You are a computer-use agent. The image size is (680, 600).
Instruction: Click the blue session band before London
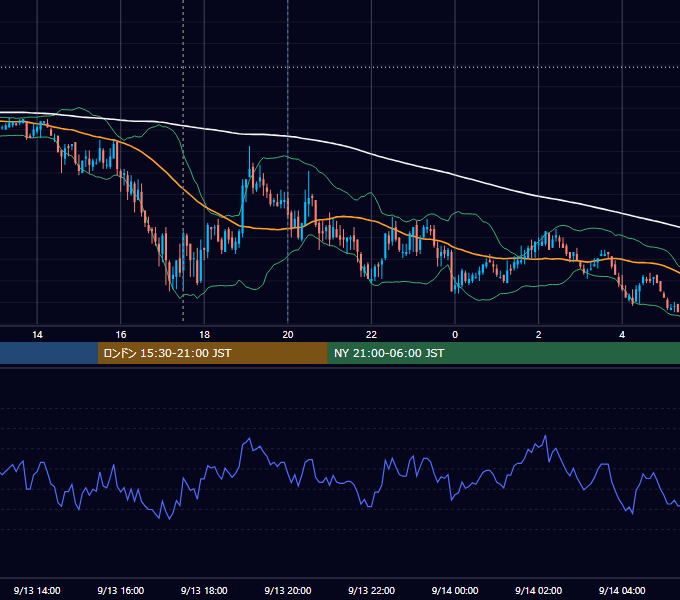point(49,353)
